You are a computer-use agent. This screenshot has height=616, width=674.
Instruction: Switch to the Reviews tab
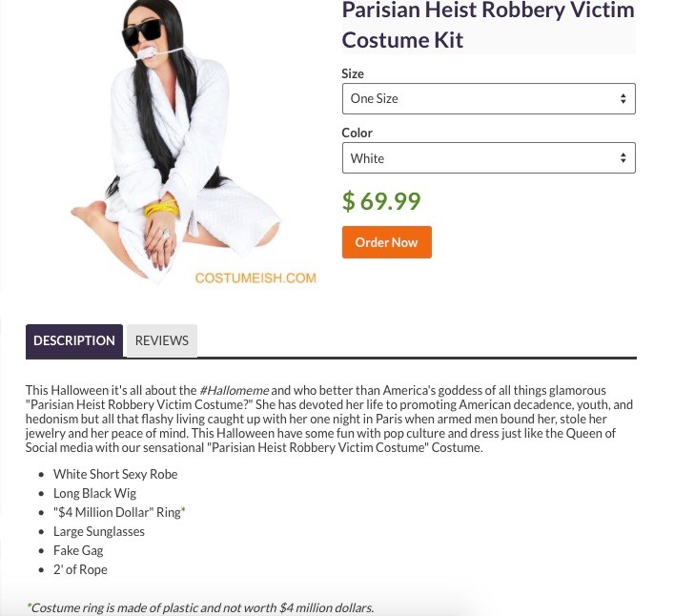click(x=162, y=340)
